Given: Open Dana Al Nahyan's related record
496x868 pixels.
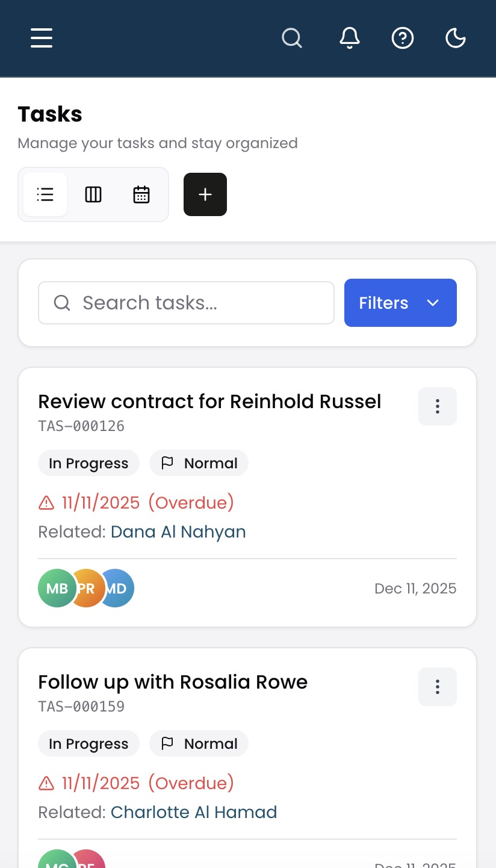Looking at the screenshot, I should [178, 532].
